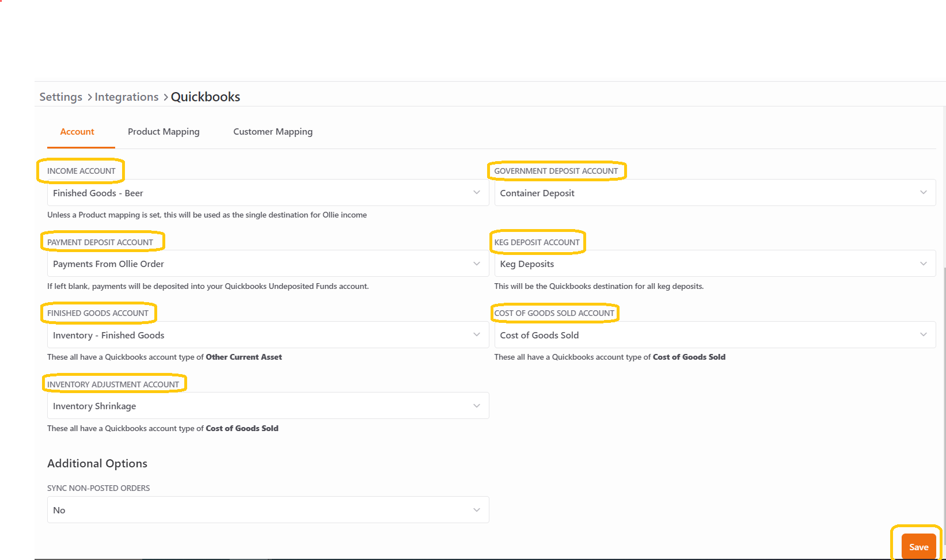Save the Quickbooks account settings

pos(918,547)
